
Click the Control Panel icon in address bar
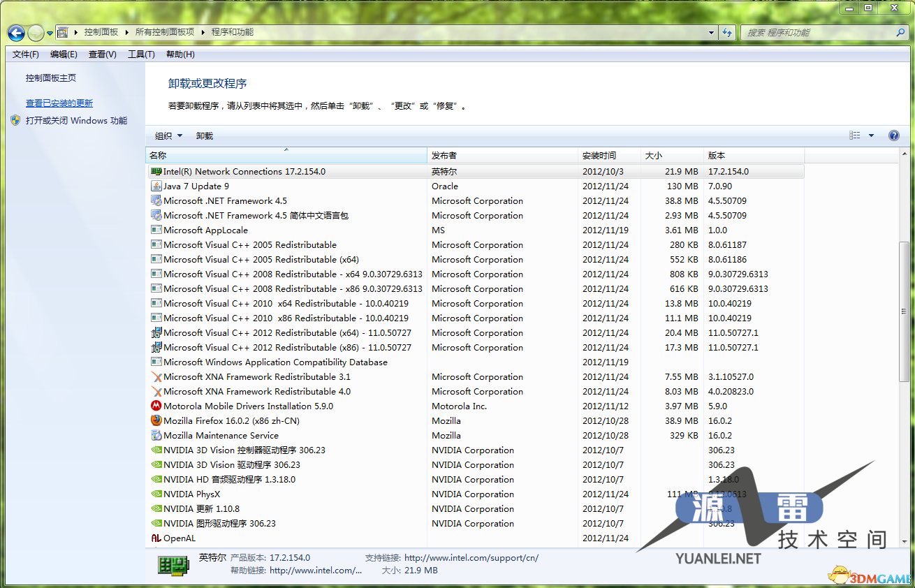[63, 32]
